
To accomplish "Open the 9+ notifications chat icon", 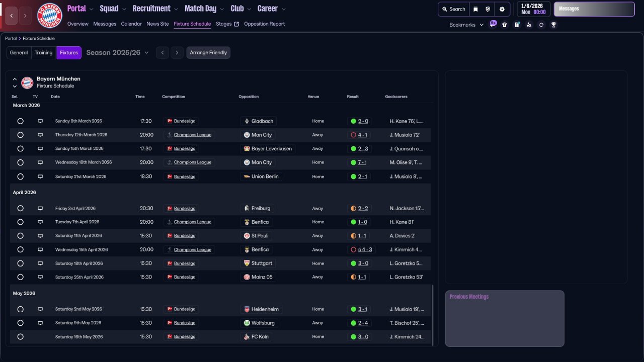I will point(493,24).
